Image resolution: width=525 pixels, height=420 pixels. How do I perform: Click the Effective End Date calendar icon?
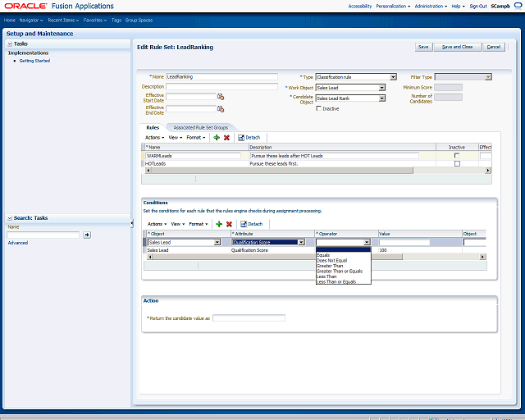pyautogui.click(x=221, y=109)
